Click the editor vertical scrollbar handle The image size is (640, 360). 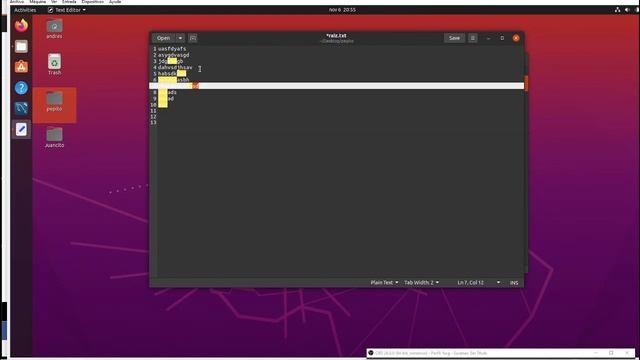(x=526, y=83)
